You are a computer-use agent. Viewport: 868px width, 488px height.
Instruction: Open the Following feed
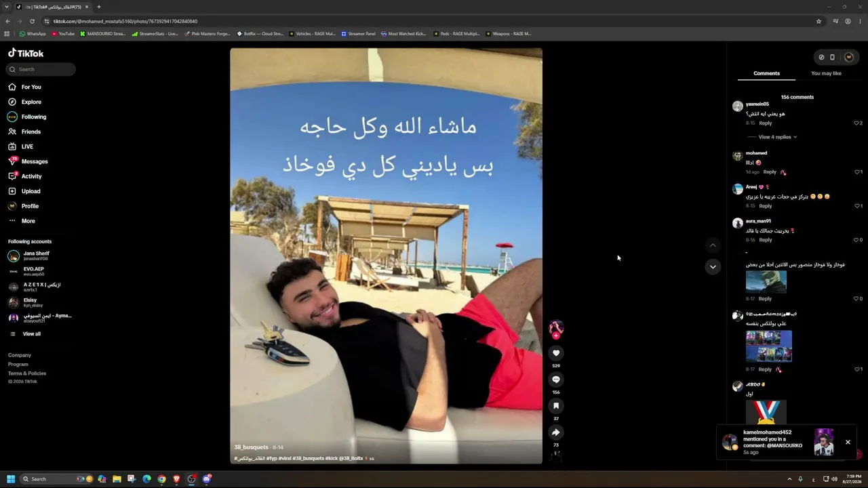coord(27,117)
